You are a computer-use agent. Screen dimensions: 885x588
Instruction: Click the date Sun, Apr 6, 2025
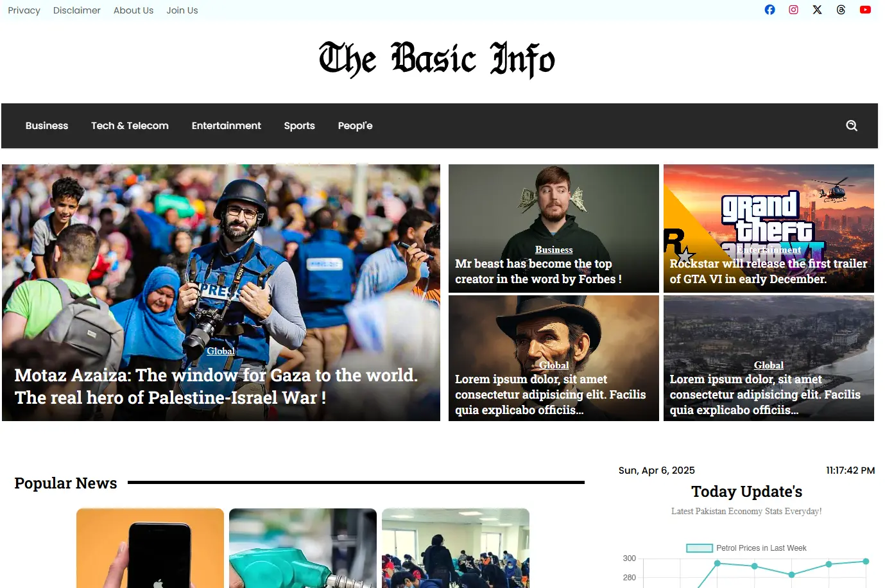(x=657, y=471)
